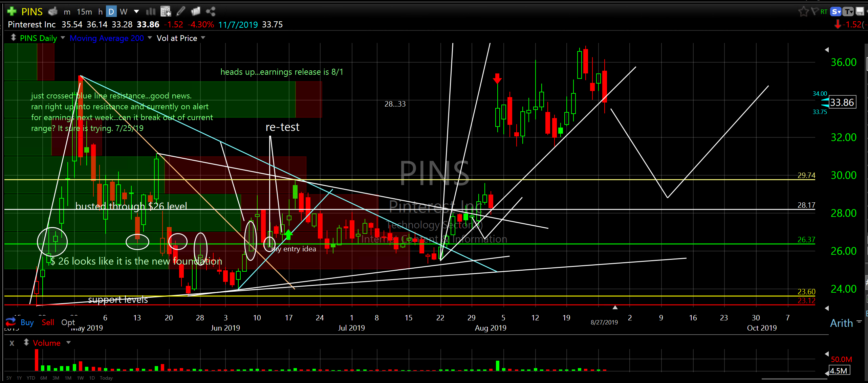Click the save floppy disk icon
Image resolution: width=868 pixels, height=383 pixels.
(x=860, y=12)
